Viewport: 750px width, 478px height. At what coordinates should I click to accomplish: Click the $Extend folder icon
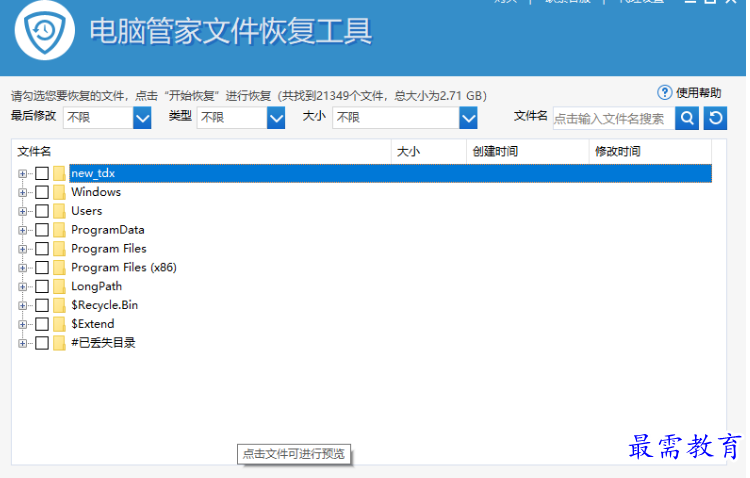pyautogui.click(x=59, y=324)
